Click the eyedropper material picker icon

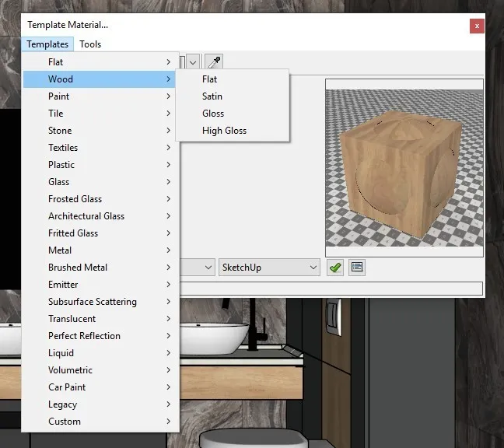point(213,62)
